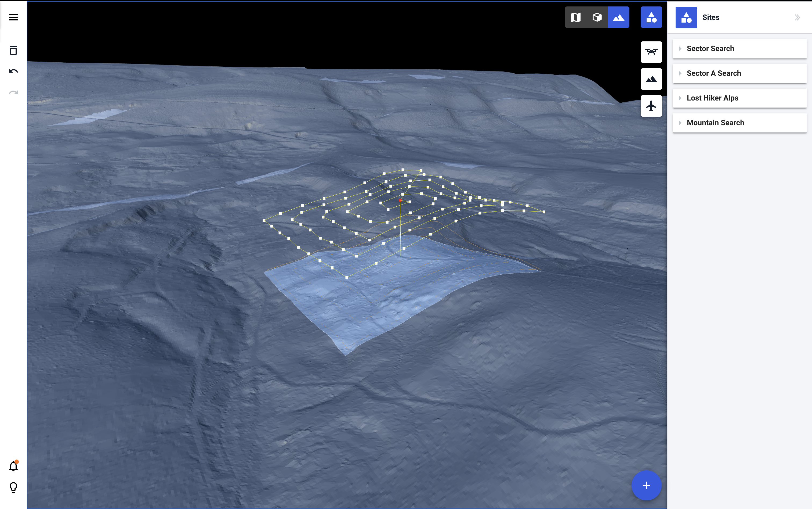Switch to 3D cube view
This screenshot has height=509, width=812.
click(x=597, y=17)
